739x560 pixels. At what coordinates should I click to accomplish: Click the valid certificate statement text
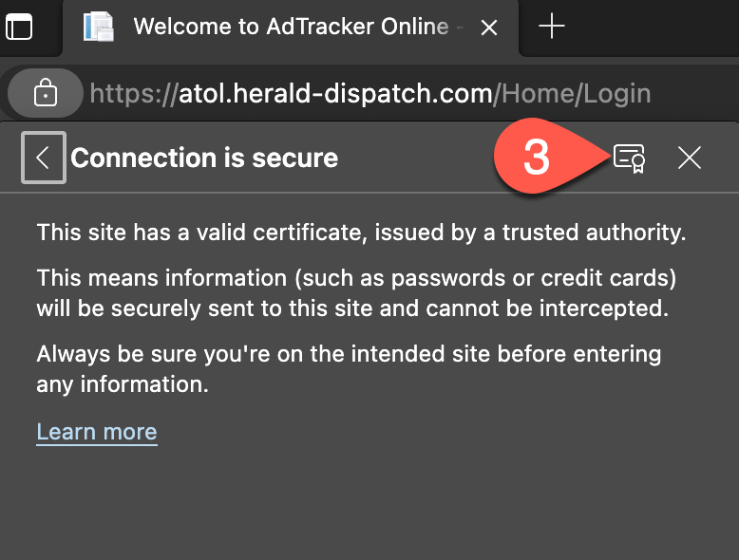tap(361, 232)
